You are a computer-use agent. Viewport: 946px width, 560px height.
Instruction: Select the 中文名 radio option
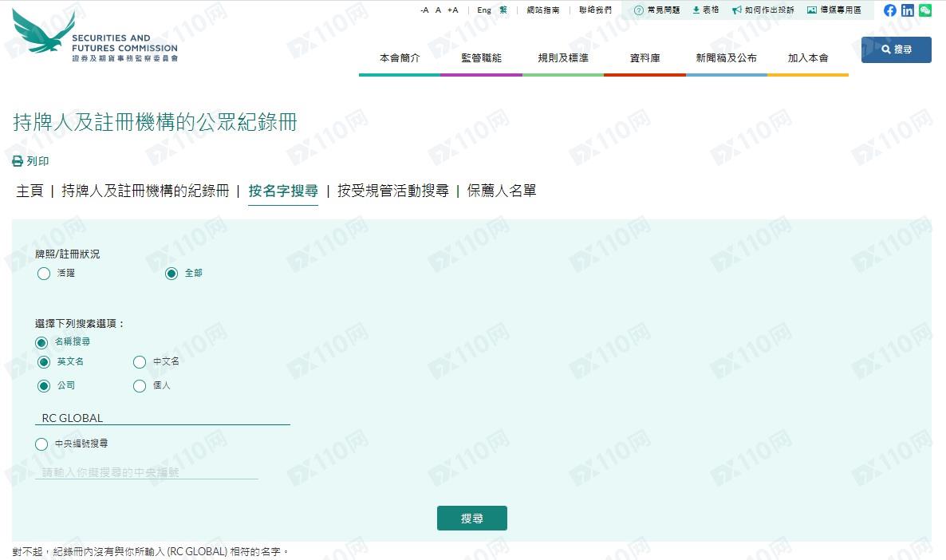point(140,362)
